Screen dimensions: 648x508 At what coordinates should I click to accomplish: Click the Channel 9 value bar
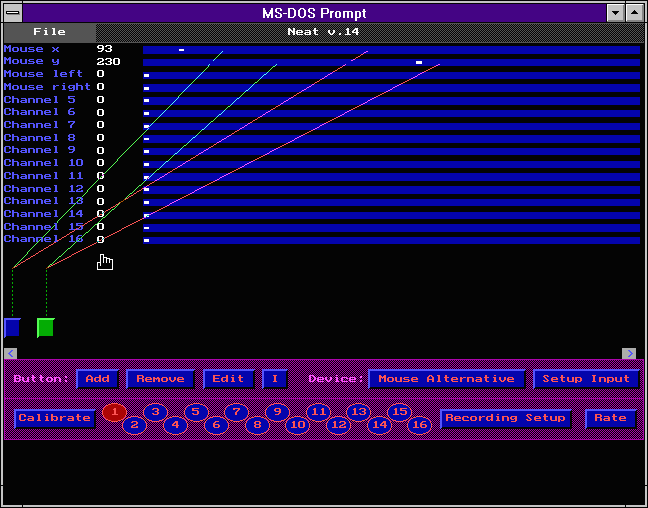(391, 152)
